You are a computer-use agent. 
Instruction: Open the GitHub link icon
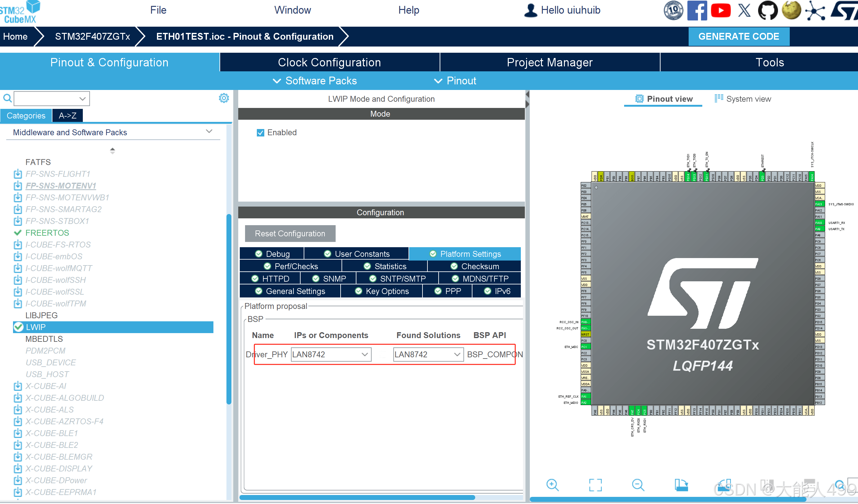767,10
